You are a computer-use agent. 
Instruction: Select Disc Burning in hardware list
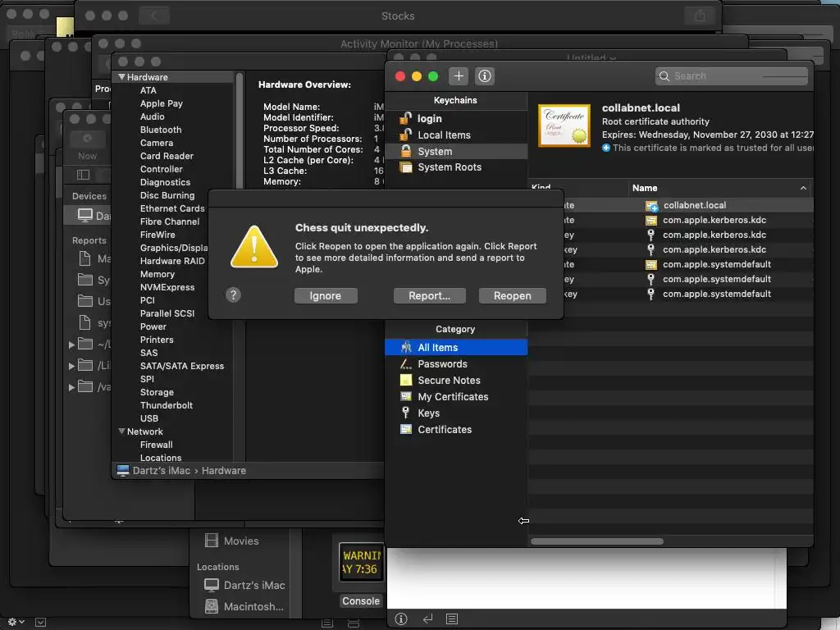[167, 195]
